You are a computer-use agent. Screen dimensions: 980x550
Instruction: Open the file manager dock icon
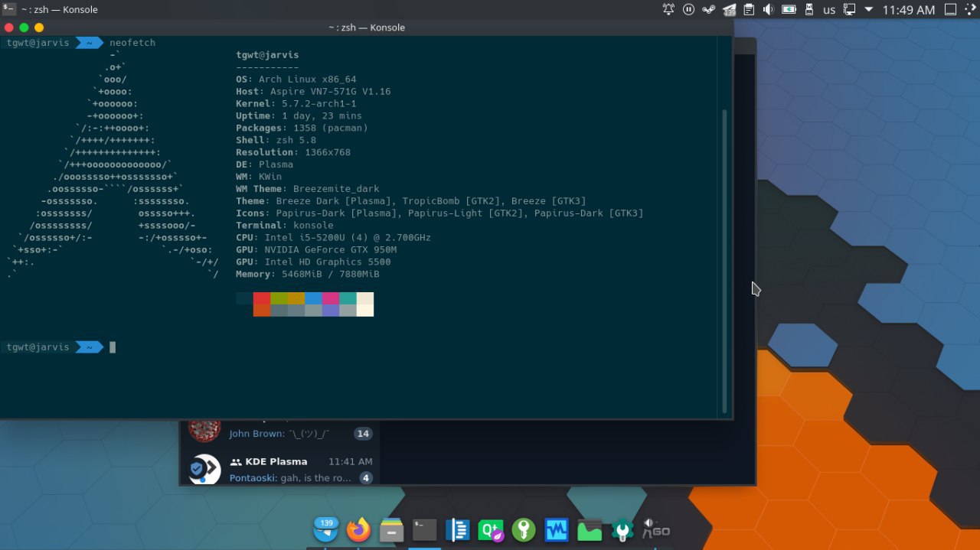[x=391, y=530]
